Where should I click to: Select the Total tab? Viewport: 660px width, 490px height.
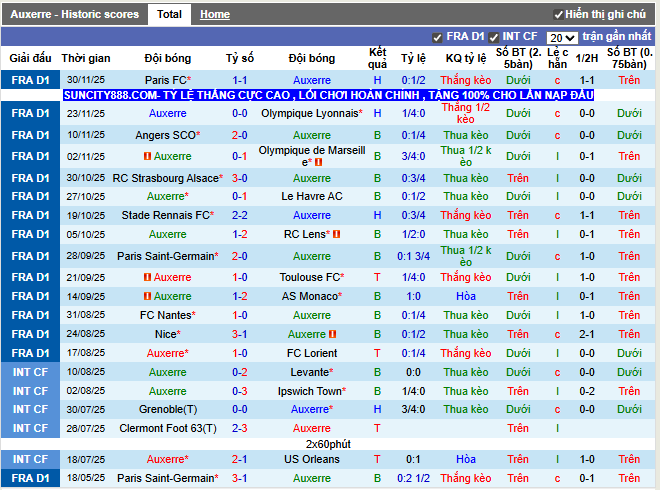[x=169, y=15]
